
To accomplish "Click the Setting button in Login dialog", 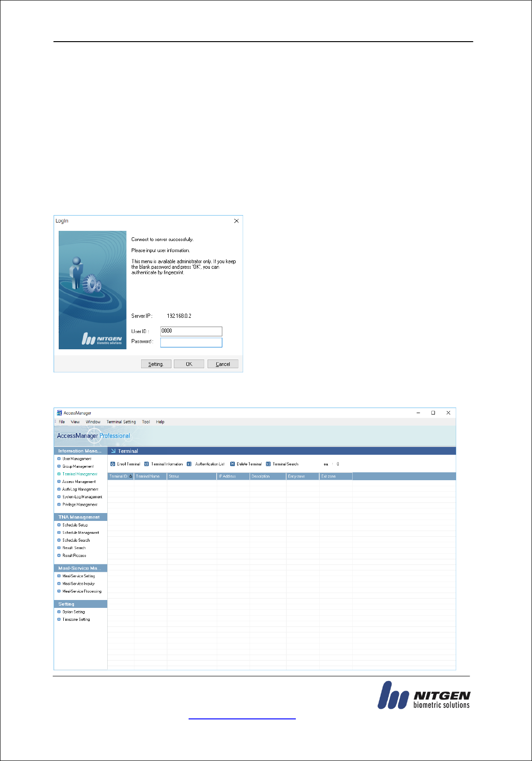I will [x=156, y=364].
